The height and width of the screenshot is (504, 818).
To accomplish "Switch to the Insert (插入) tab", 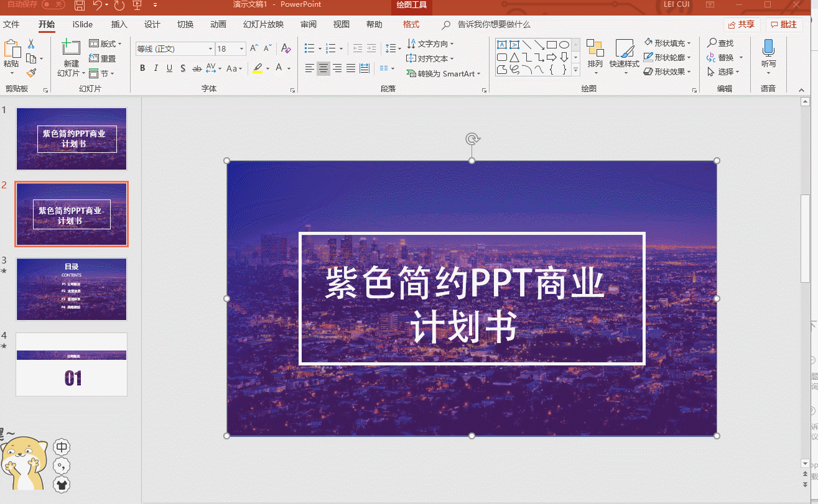I will (x=119, y=24).
